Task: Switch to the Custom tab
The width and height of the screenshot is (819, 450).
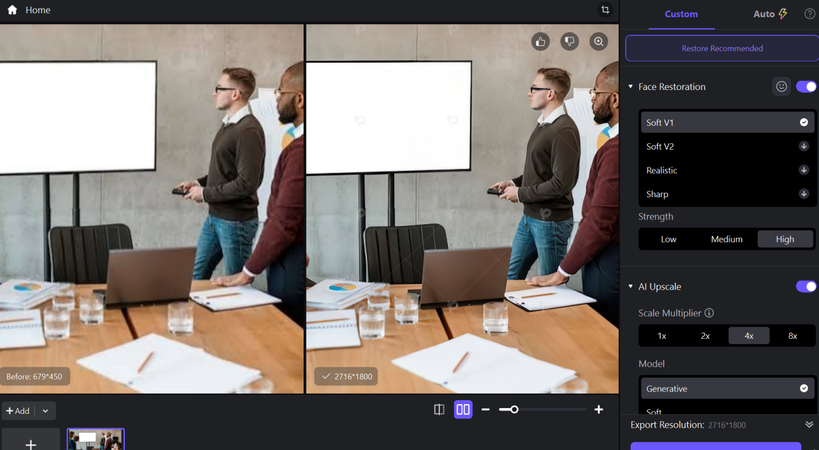Action: (x=681, y=14)
